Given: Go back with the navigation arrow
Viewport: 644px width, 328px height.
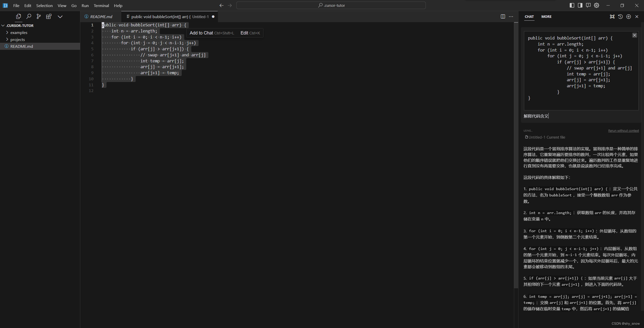Looking at the screenshot, I should 221,5.
